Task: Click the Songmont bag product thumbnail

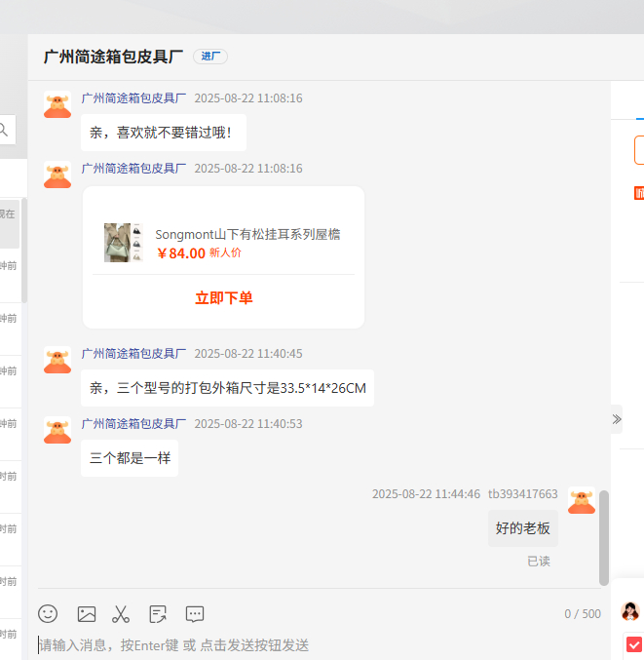Action: tap(118, 243)
